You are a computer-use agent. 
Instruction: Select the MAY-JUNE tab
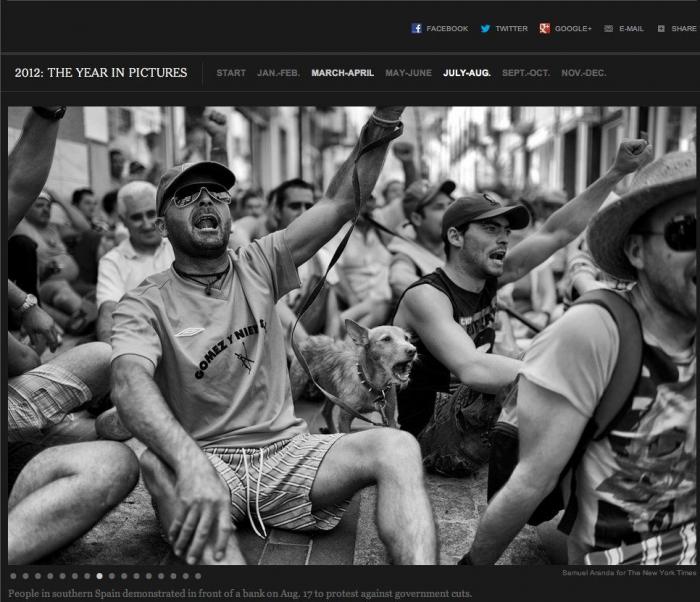click(408, 73)
